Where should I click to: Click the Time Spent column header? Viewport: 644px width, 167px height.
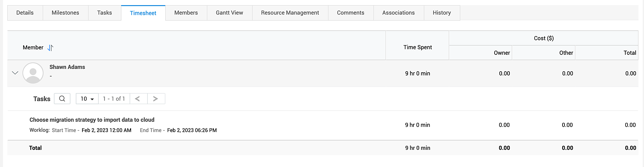pyautogui.click(x=418, y=47)
